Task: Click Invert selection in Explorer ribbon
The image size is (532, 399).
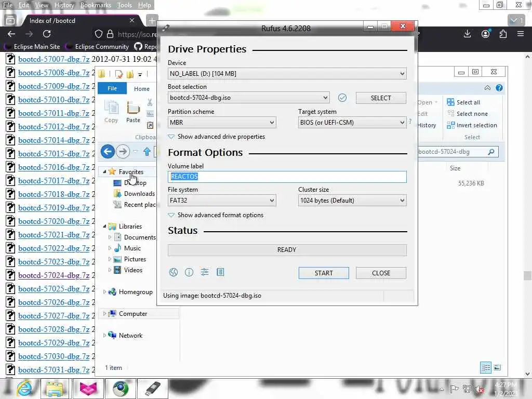Action: click(x=472, y=125)
